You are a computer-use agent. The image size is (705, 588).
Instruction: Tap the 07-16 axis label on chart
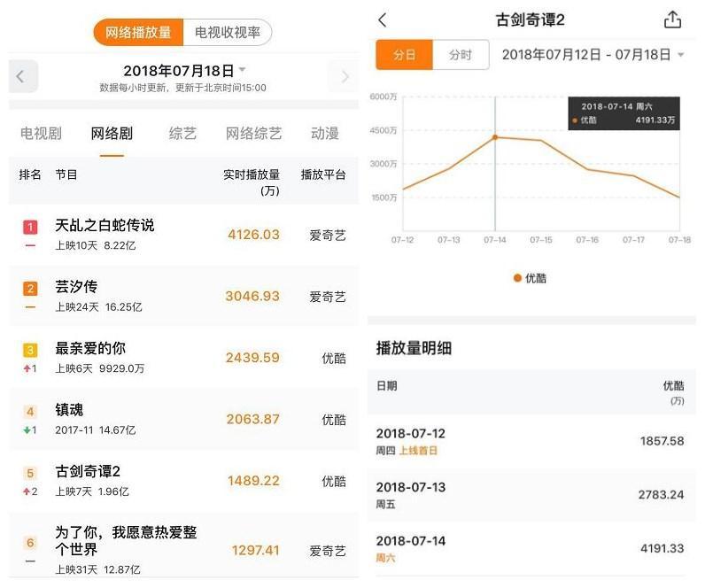tap(587, 240)
